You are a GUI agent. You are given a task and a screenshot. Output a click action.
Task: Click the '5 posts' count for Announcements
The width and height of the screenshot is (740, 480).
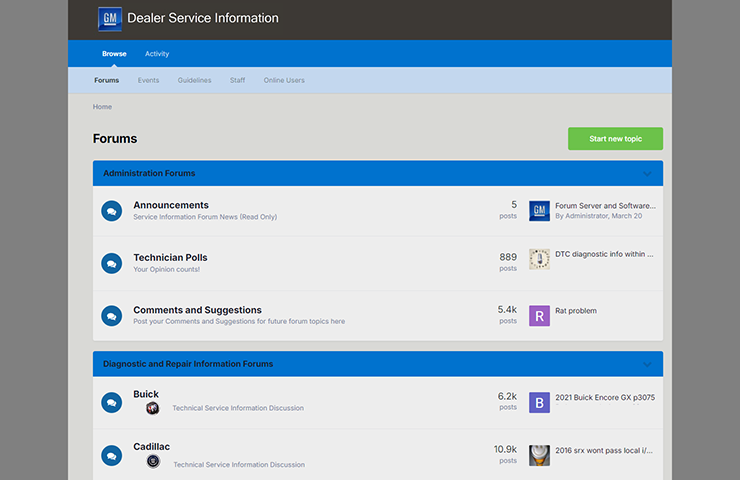[x=508, y=210]
